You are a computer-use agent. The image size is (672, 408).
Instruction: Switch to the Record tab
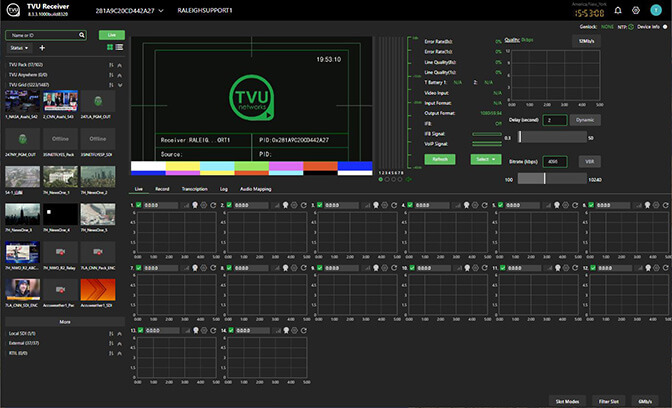(162, 189)
